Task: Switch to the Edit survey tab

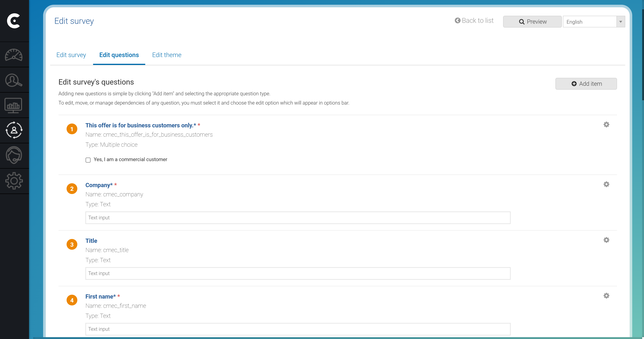Action: pos(71,55)
